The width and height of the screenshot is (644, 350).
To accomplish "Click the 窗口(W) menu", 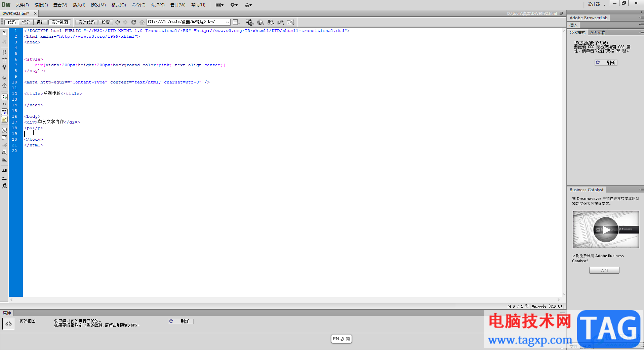I will pyautogui.click(x=178, y=5).
